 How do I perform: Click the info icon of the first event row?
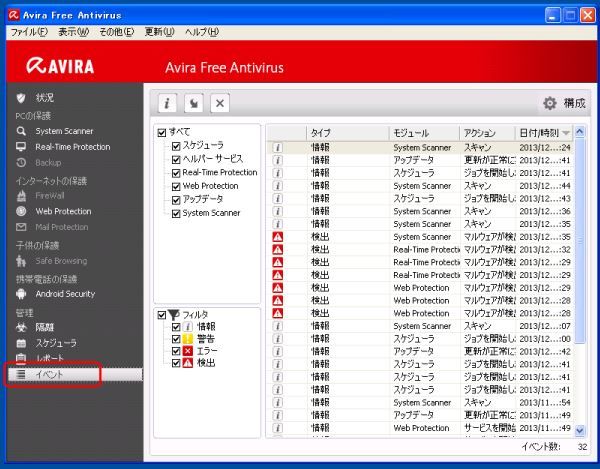(278, 147)
